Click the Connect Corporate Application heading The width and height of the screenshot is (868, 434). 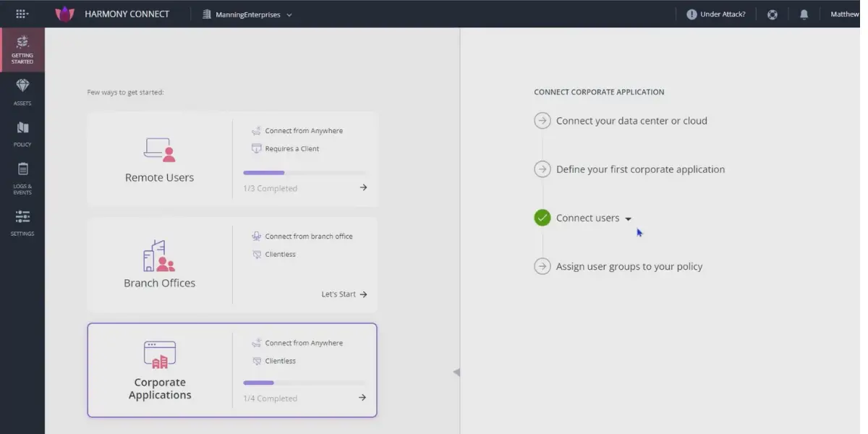[599, 92]
